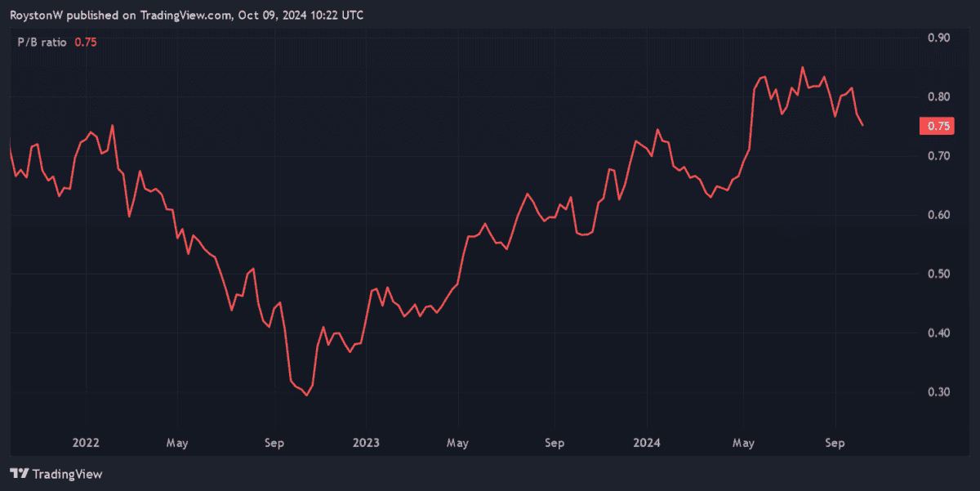Click the 2022 time axis label
Screen dimensions: 980x491
tap(86, 443)
